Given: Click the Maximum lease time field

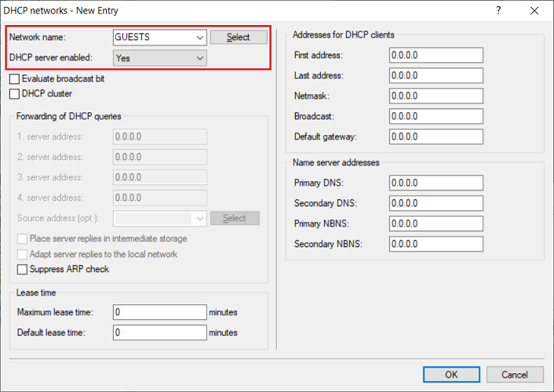Looking at the screenshot, I should 159,312.
